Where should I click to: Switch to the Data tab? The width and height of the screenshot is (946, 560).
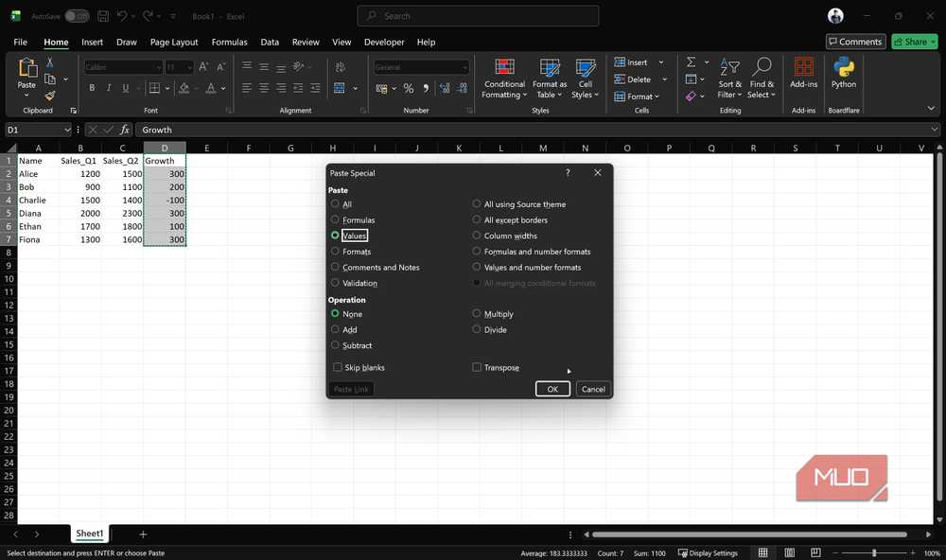270,43
